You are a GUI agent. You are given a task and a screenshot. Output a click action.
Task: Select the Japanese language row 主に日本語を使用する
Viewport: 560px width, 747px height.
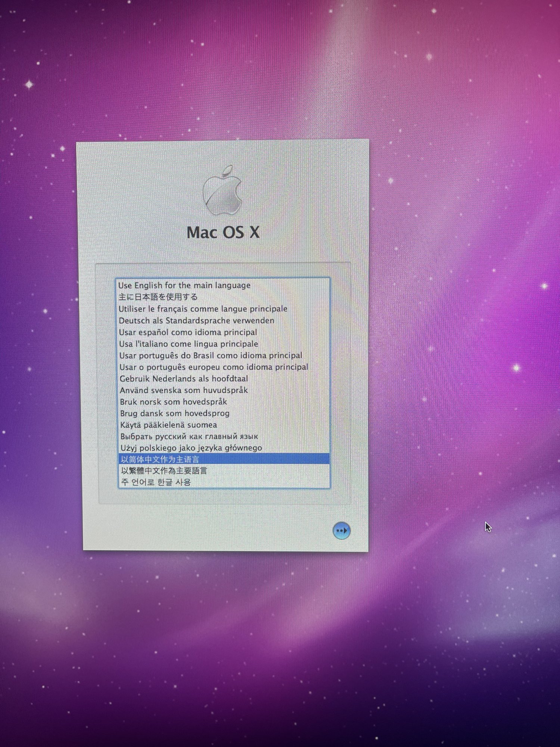pos(223,297)
